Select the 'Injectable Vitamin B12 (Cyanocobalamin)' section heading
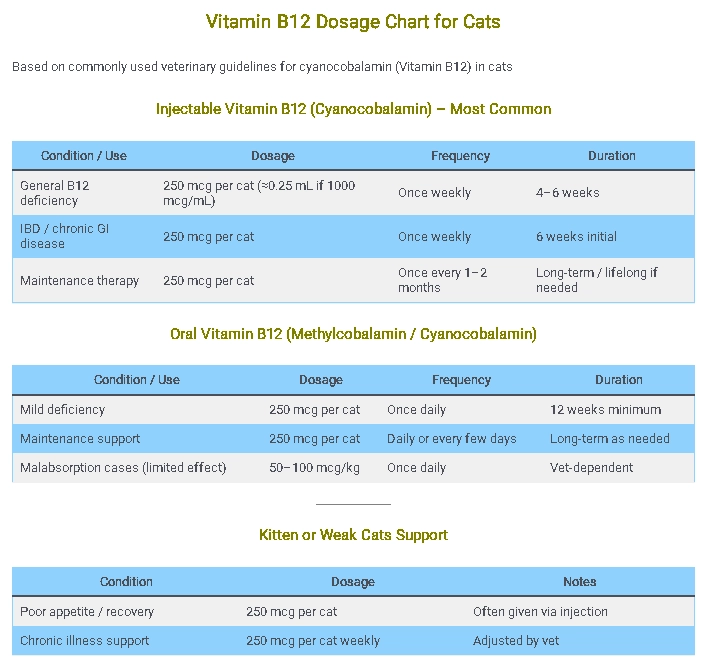The height and width of the screenshot is (667, 705). point(353,109)
